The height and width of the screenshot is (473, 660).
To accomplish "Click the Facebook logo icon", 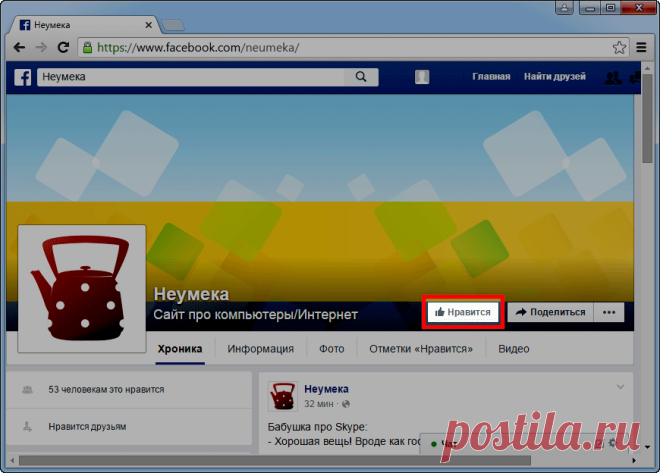I will tap(23, 77).
